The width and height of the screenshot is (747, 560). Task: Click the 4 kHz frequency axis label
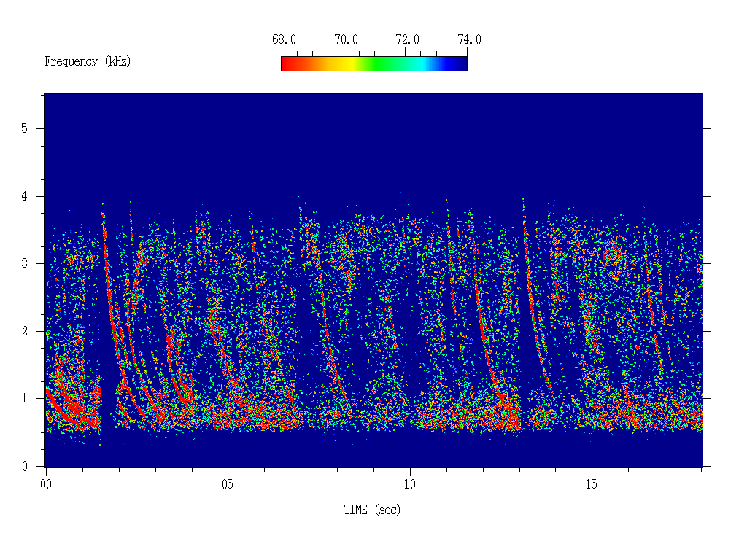(x=25, y=197)
